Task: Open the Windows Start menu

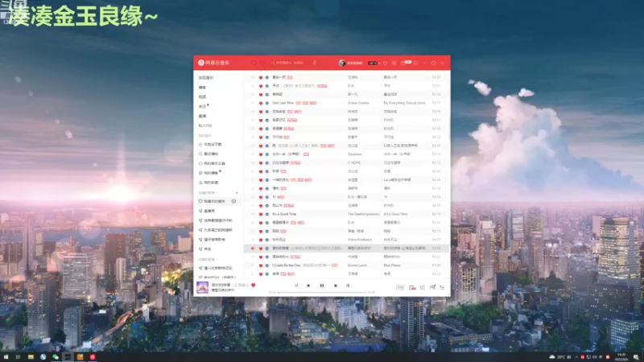Action: pos(6,357)
